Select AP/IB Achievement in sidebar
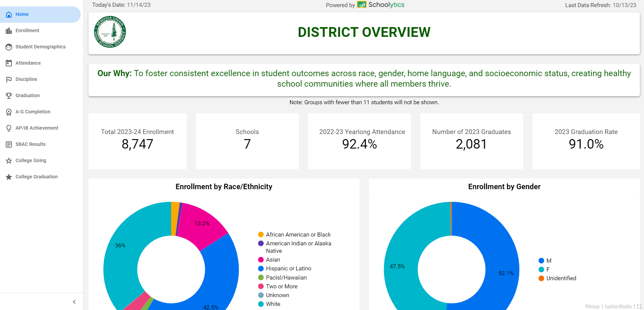This screenshot has height=310, width=644. (40, 128)
